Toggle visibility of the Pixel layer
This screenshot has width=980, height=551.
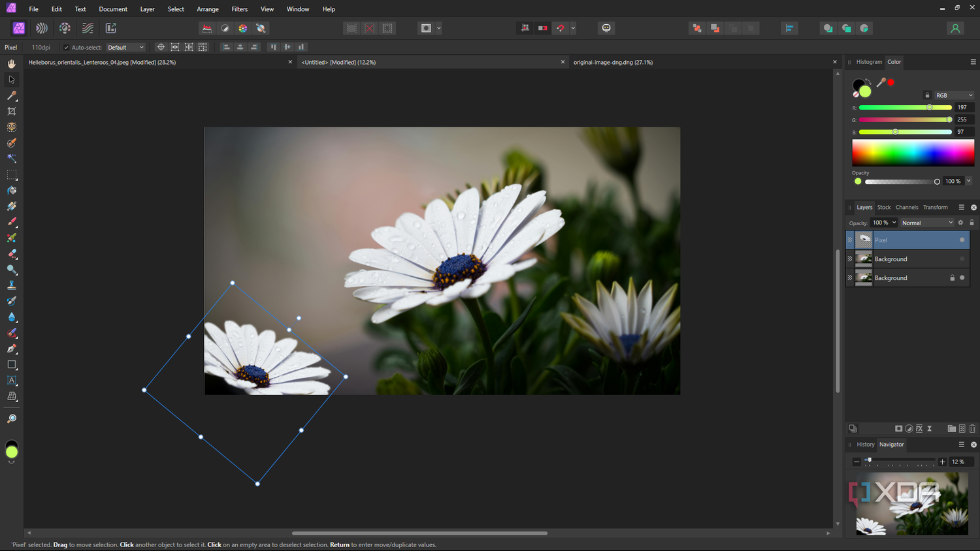click(x=962, y=240)
